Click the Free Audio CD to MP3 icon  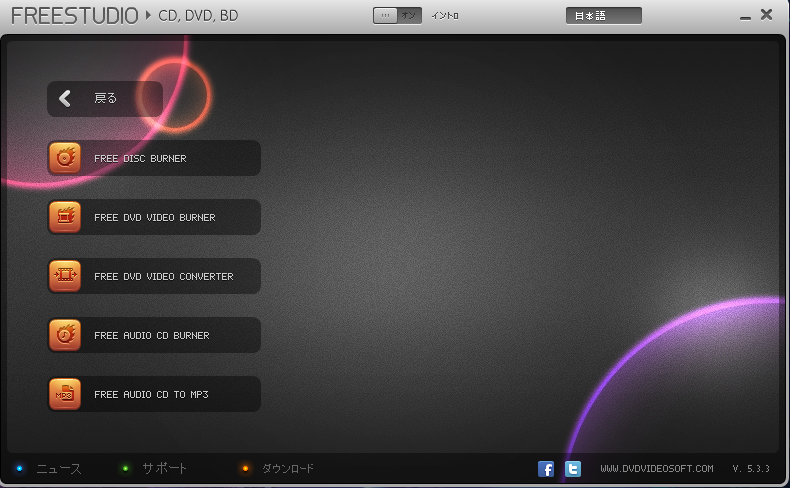(65, 394)
